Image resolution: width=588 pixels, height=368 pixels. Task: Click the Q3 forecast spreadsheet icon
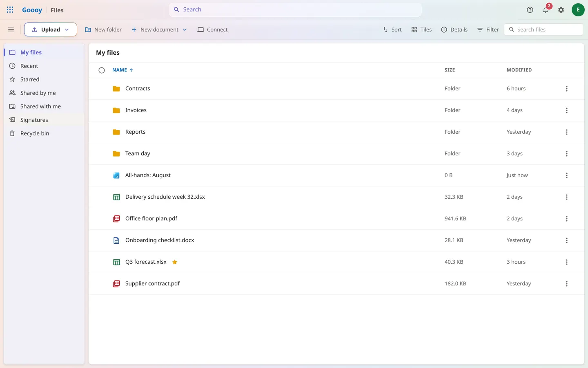pyautogui.click(x=116, y=262)
